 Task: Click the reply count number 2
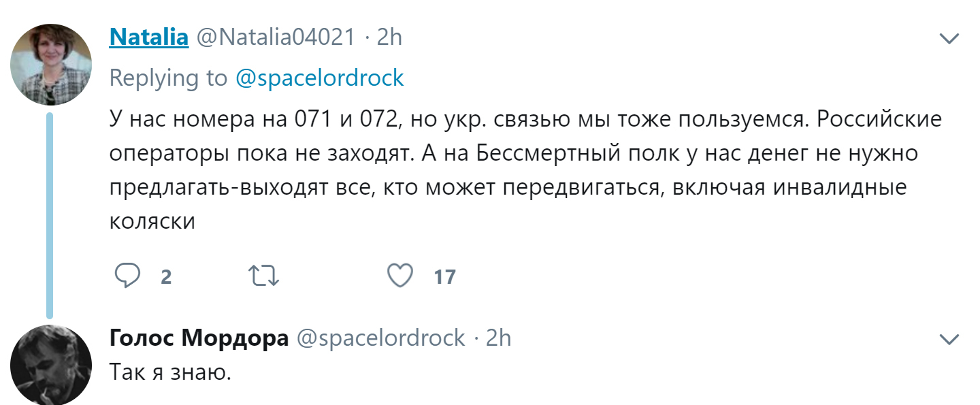click(166, 277)
